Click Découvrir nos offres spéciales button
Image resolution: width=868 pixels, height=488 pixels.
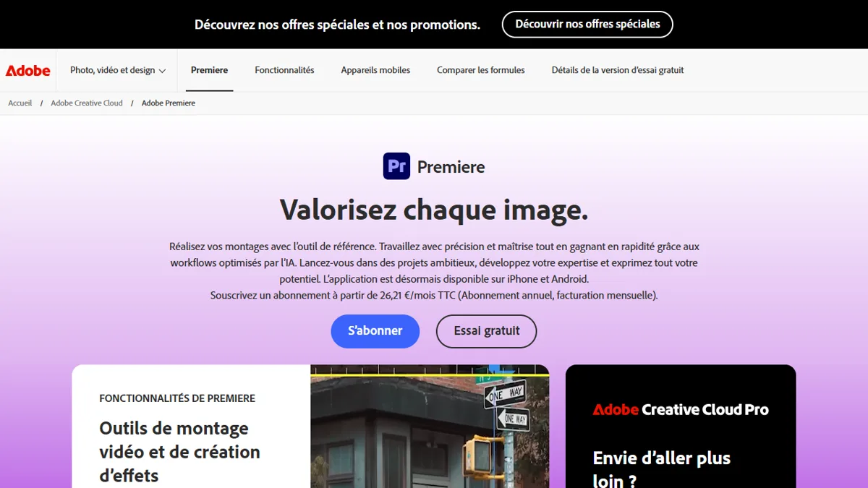point(587,25)
